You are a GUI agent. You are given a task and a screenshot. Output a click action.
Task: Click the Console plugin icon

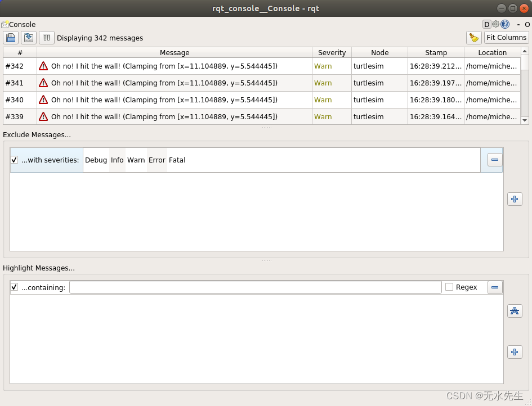coord(5,24)
